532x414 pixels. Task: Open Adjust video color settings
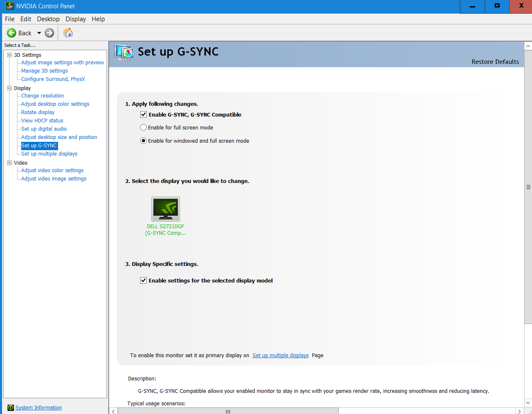52,170
